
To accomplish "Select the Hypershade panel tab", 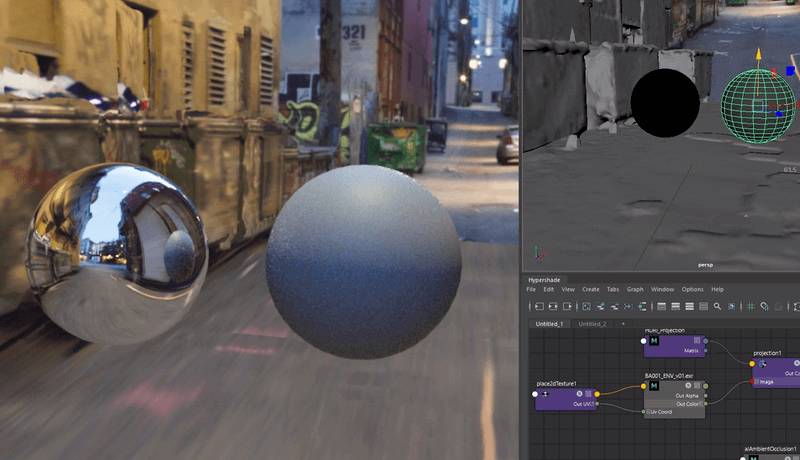I will tap(544, 280).
